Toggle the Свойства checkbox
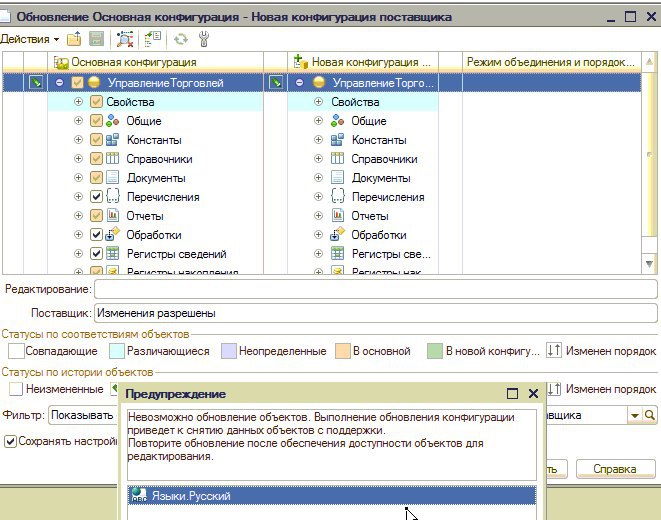Screen dimensions: 661x520 pos(96,102)
